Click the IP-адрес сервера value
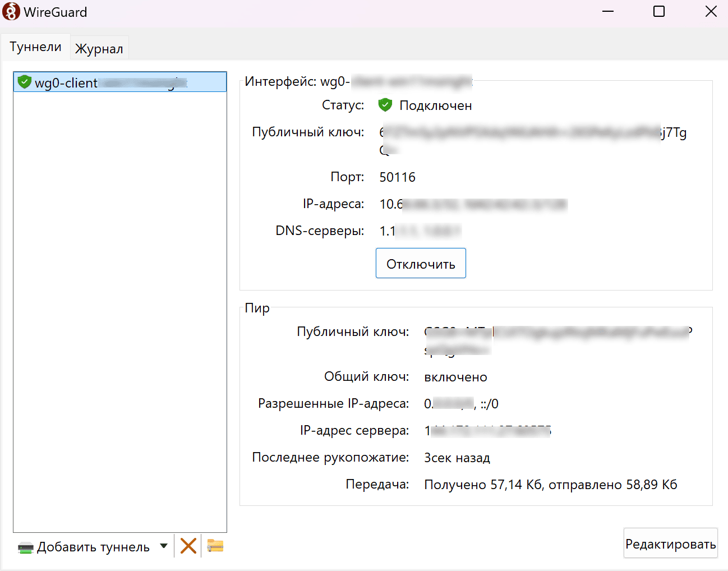This screenshot has height=571, width=728. click(488, 431)
